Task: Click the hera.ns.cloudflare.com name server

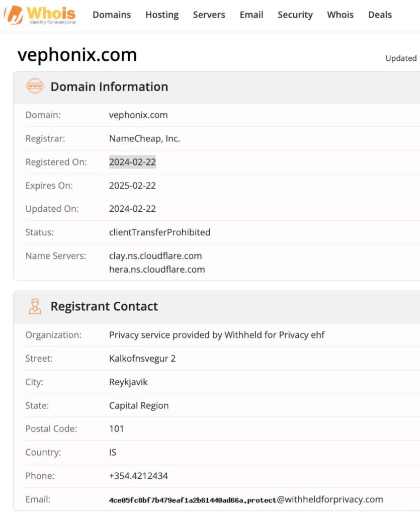Action: [156, 269]
